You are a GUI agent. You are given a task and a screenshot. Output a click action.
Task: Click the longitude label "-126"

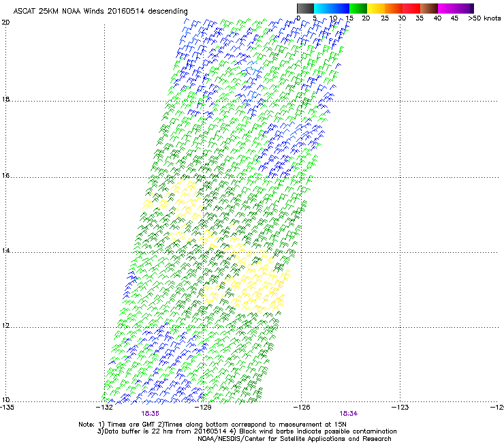(302, 408)
